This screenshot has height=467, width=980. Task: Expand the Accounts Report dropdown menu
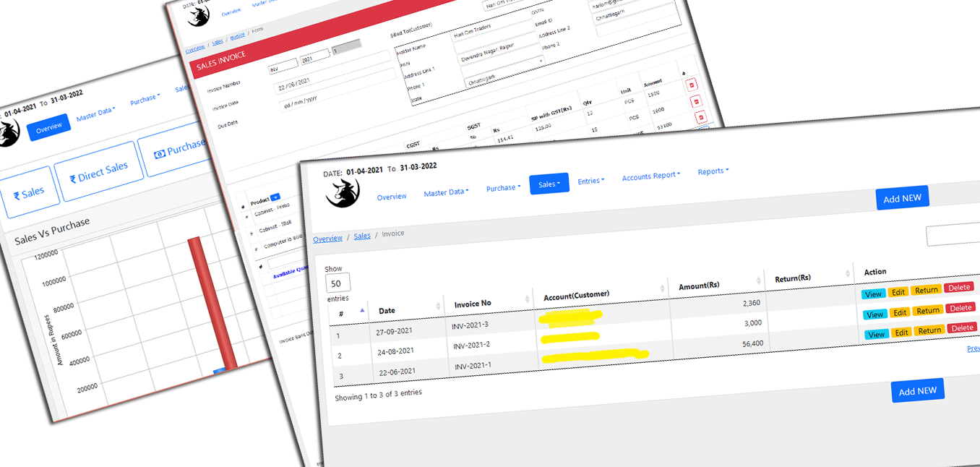click(650, 176)
